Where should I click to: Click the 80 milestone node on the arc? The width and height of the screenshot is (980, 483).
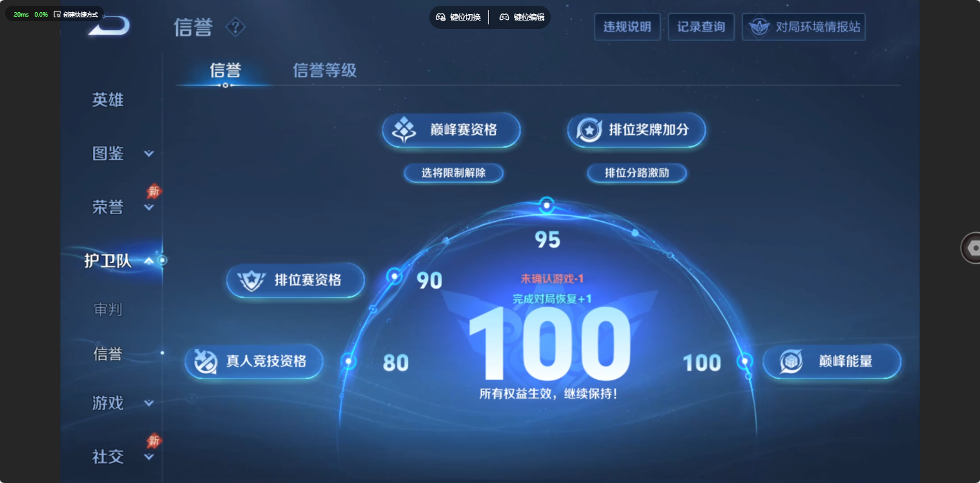coord(348,361)
